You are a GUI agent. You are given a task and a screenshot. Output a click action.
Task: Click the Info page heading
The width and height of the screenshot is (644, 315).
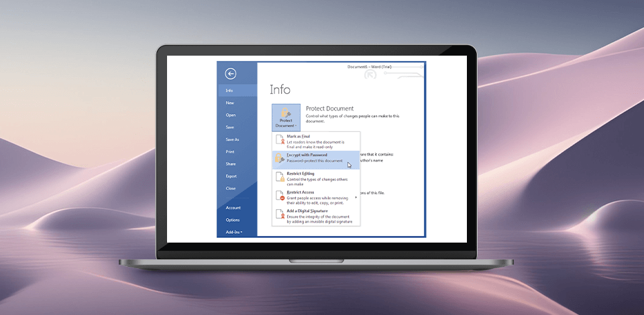[x=280, y=90]
